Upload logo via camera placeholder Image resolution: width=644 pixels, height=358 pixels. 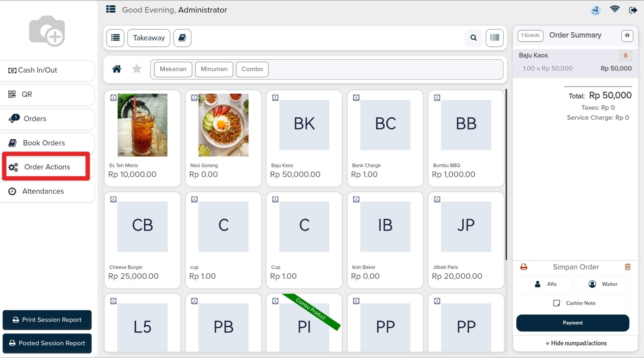[47, 31]
